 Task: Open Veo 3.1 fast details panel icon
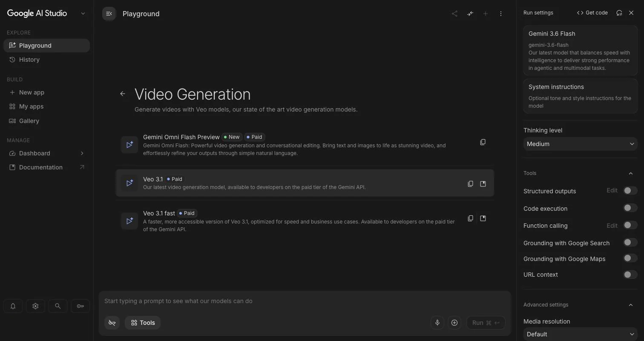[x=483, y=218]
